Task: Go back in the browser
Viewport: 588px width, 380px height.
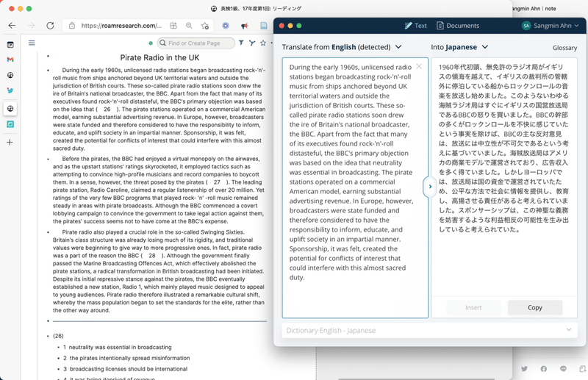Action: pyautogui.click(x=12, y=26)
